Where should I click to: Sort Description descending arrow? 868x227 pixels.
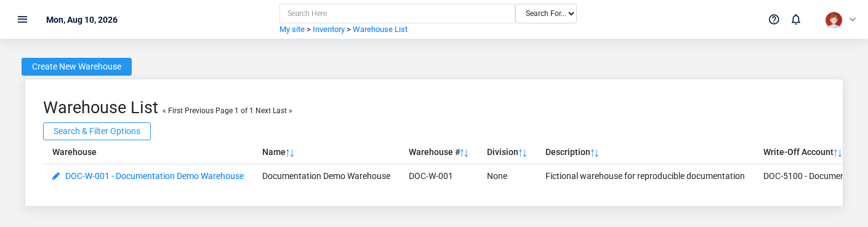pos(597,153)
